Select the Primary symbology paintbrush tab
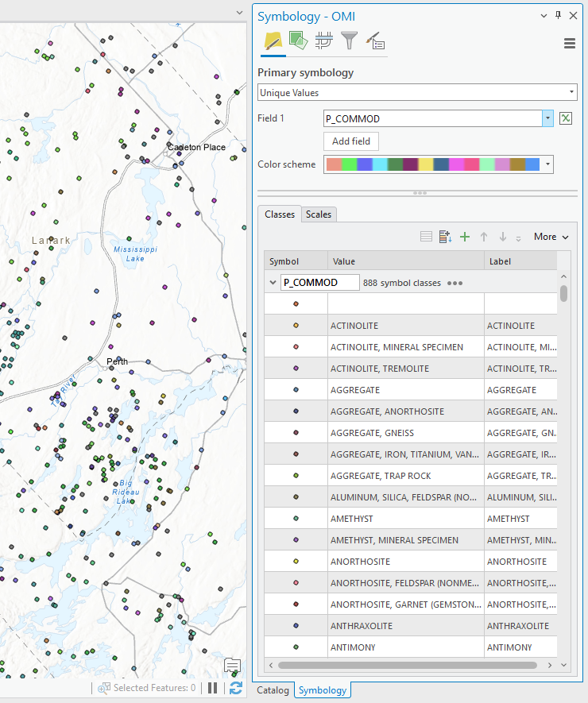Image resolution: width=588 pixels, height=703 pixels. 273,41
